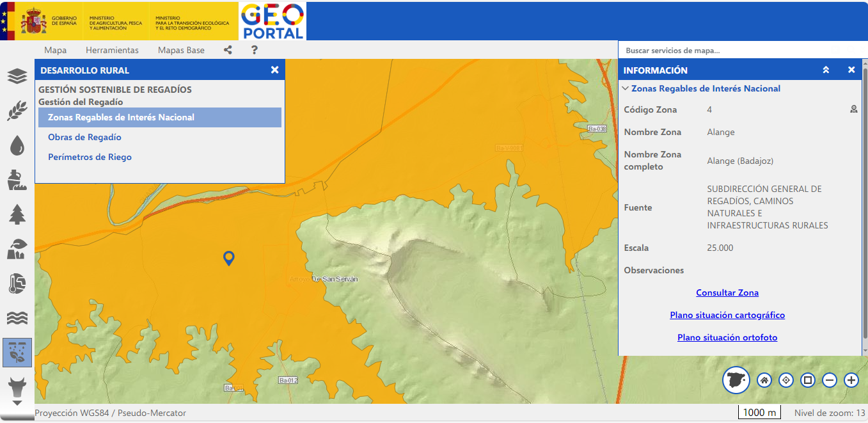Select Obras de Regadío layer

coord(84,137)
